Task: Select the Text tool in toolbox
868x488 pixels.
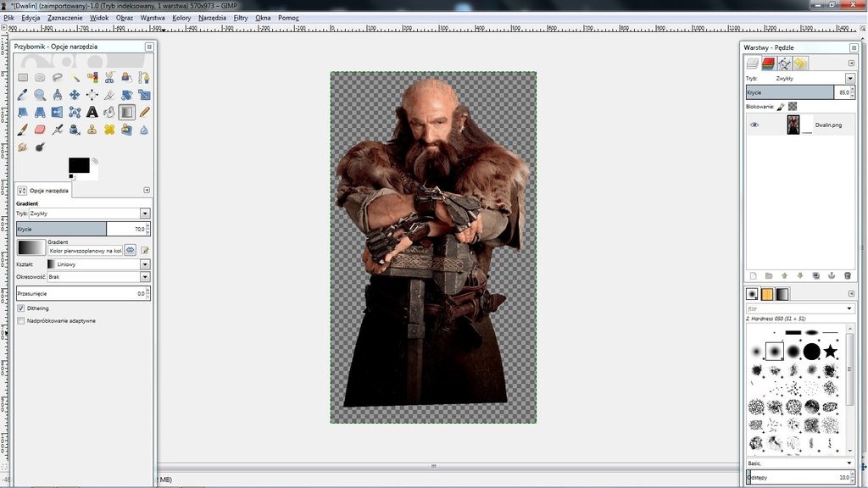Action: (92, 112)
